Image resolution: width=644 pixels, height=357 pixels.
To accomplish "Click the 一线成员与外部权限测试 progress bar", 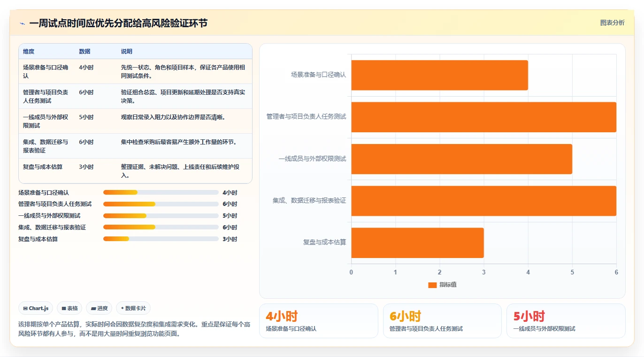I will [161, 216].
